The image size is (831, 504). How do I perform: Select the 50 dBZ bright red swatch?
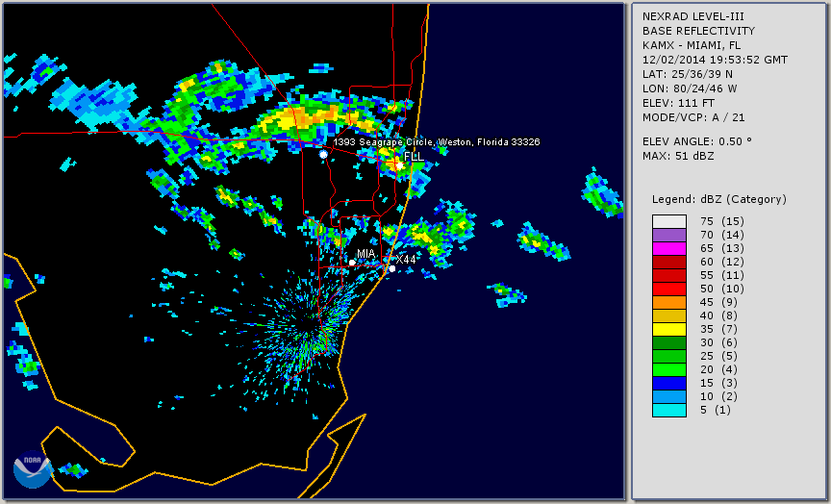point(669,289)
